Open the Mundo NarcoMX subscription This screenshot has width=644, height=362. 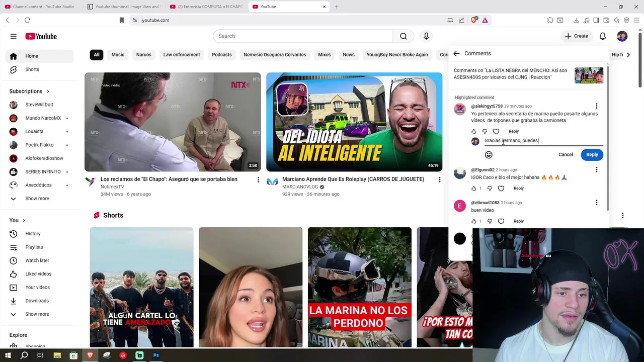pos(40,118)
